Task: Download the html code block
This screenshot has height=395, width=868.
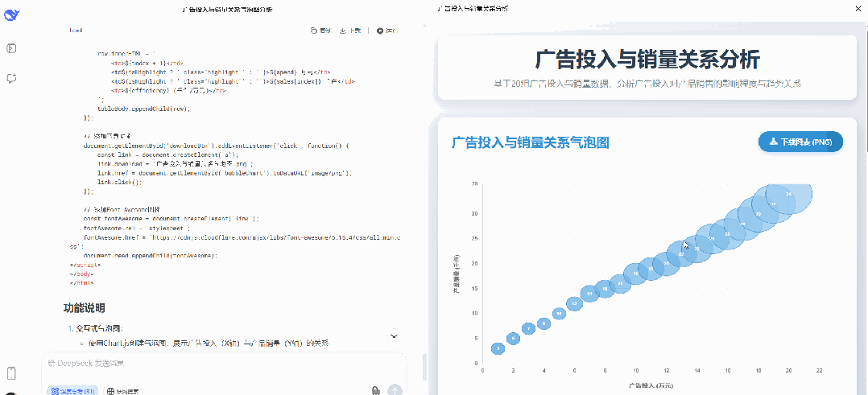Action: (350, 31)
